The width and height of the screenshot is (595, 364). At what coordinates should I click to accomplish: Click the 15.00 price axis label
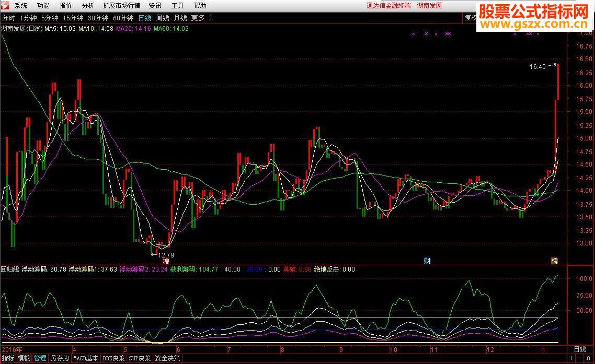(x=584, y=138)
